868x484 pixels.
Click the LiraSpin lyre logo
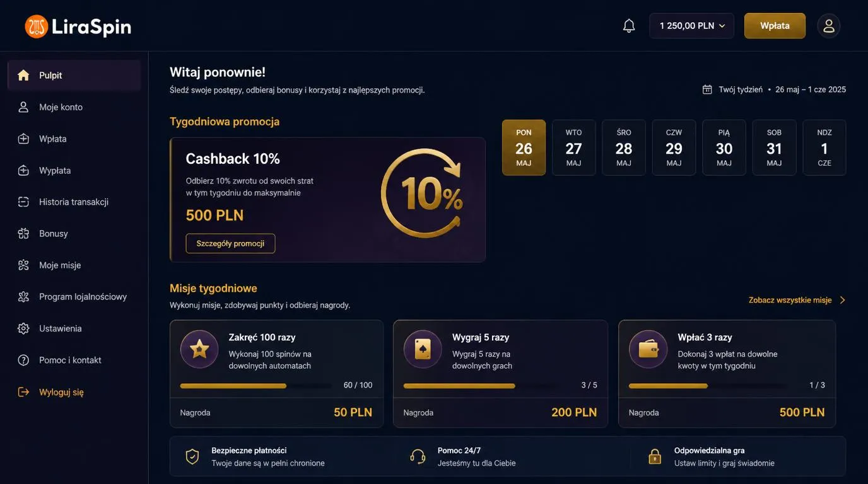(37, 26)
